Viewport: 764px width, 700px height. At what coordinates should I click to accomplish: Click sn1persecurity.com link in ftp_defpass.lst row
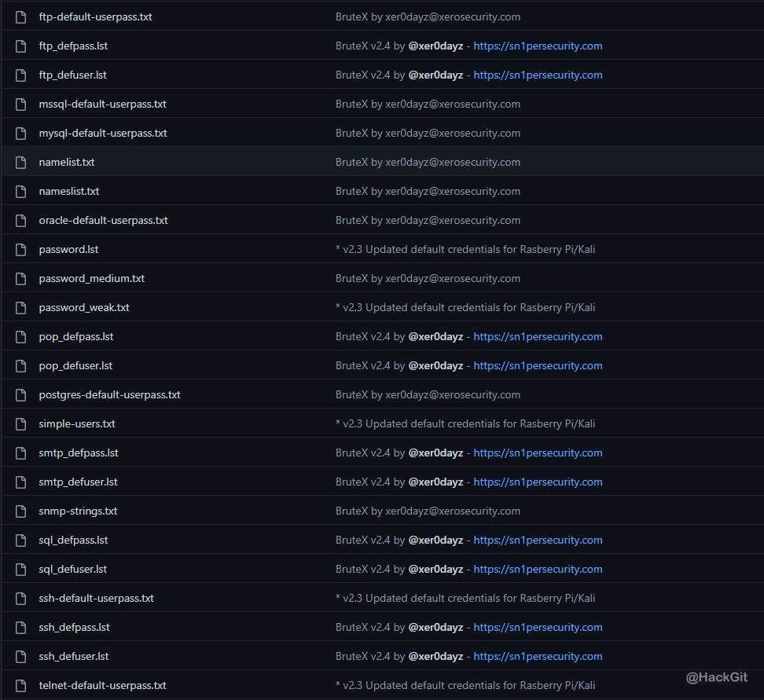click(x=538, y=46)
